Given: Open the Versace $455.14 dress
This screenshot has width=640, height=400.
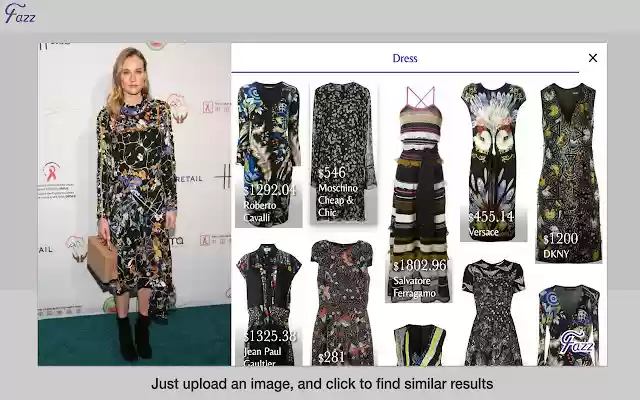Looking at the screenshot, I should [x=493, y=162].
